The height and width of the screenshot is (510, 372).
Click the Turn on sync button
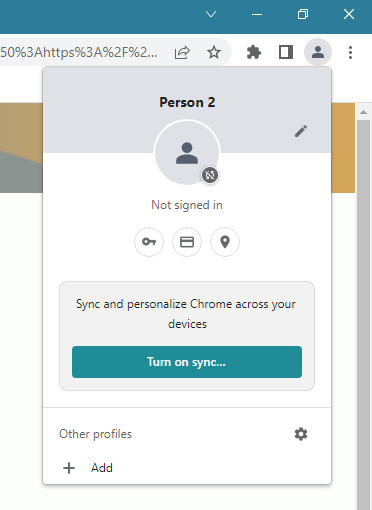click(x=187, y=362)
